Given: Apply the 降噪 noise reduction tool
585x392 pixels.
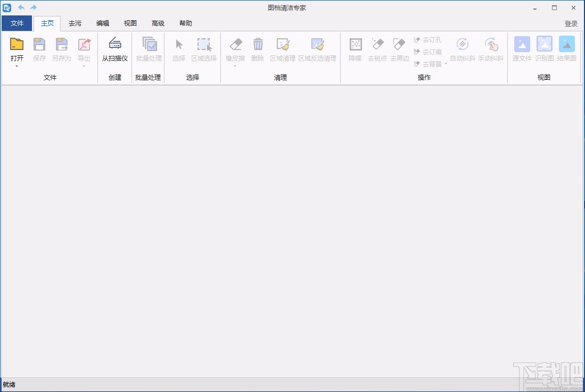Looking at the screenshot, I should pyautogui.click(x=355, y=51).
